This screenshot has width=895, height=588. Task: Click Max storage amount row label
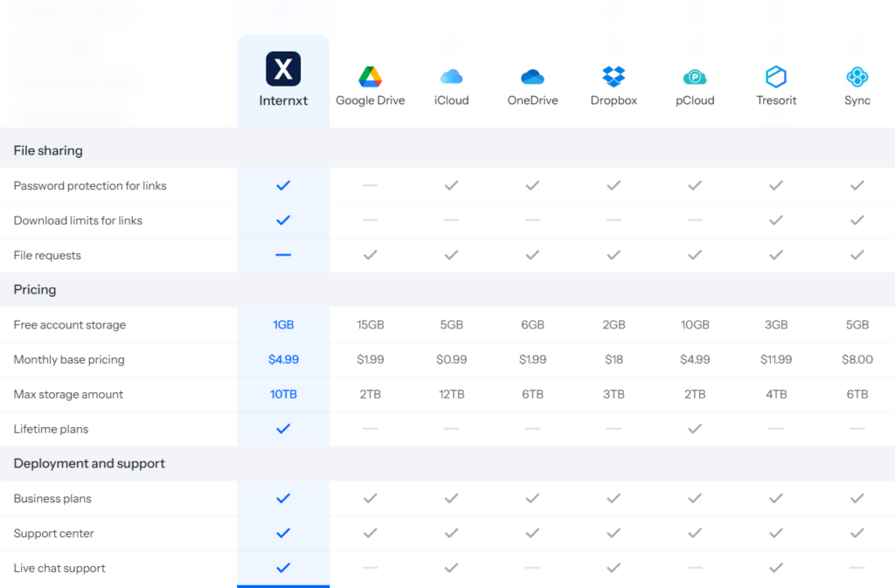click(68, 394)
